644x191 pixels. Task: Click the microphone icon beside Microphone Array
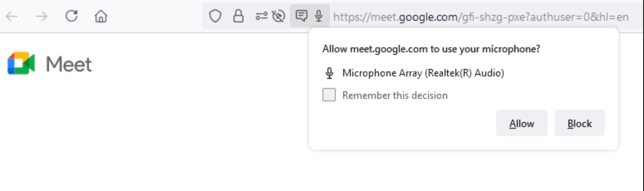click(x=329, y=73)
